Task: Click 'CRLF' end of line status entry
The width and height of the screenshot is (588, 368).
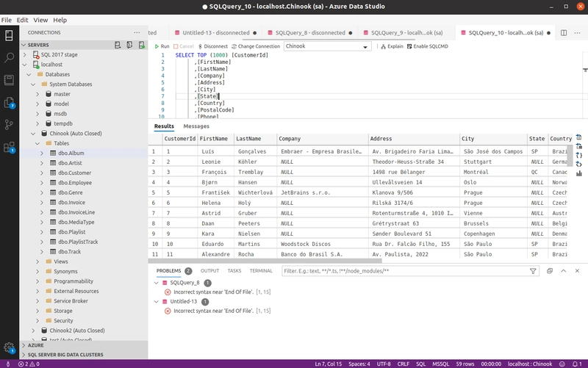Action: coord(403,364)
